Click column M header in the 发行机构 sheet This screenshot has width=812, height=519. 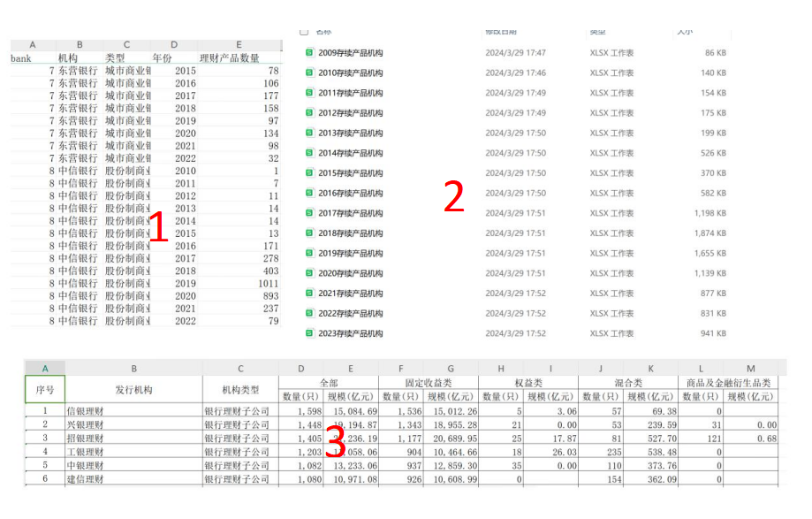[x=750, y=369]
